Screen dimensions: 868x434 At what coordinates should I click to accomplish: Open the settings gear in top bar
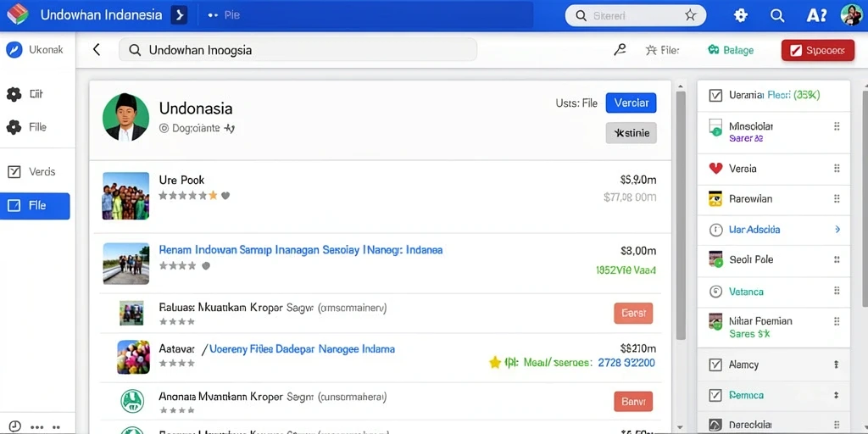[x=741, y=15]
